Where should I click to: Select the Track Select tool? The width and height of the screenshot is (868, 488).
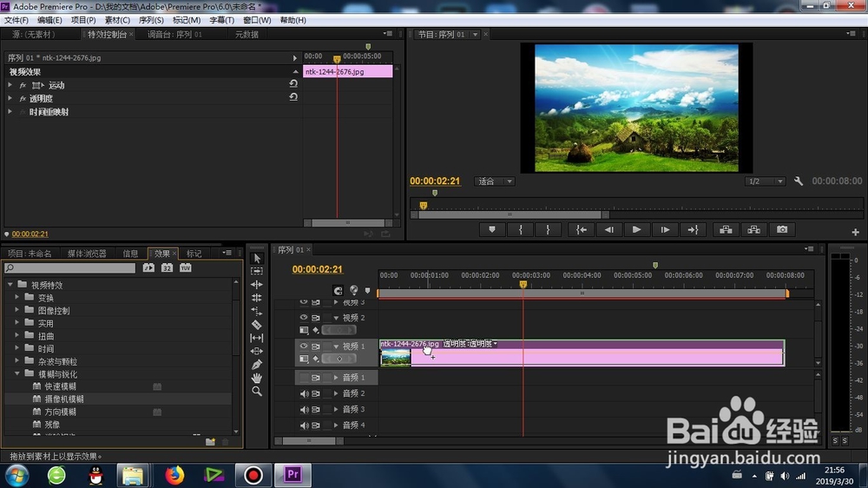point(256,272)
